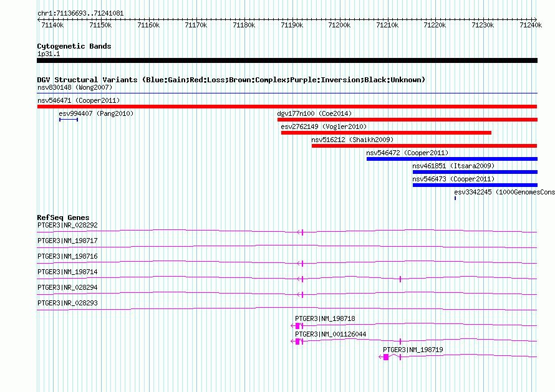Open the dgv177n100 (Coe2014) label

tap(314, 113)
